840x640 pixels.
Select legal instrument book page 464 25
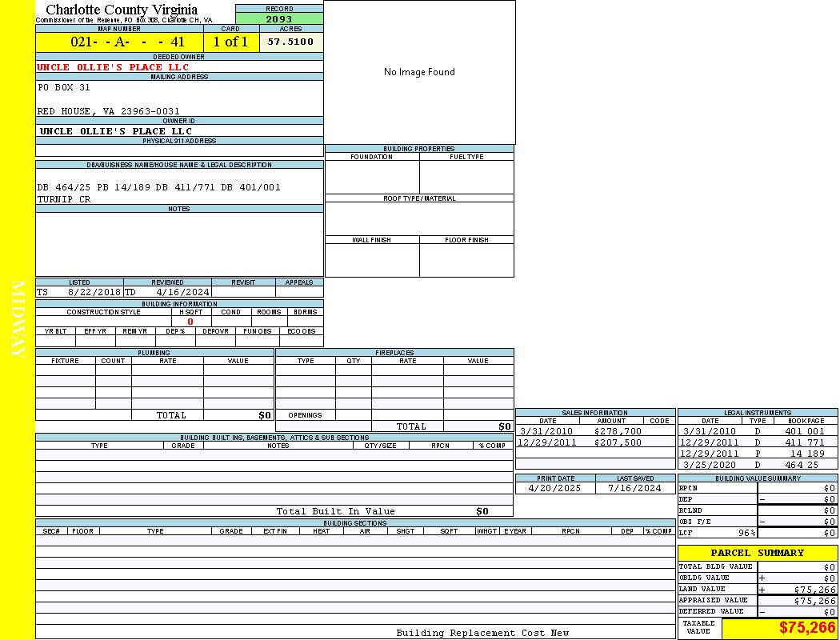(x=802, y=465)
